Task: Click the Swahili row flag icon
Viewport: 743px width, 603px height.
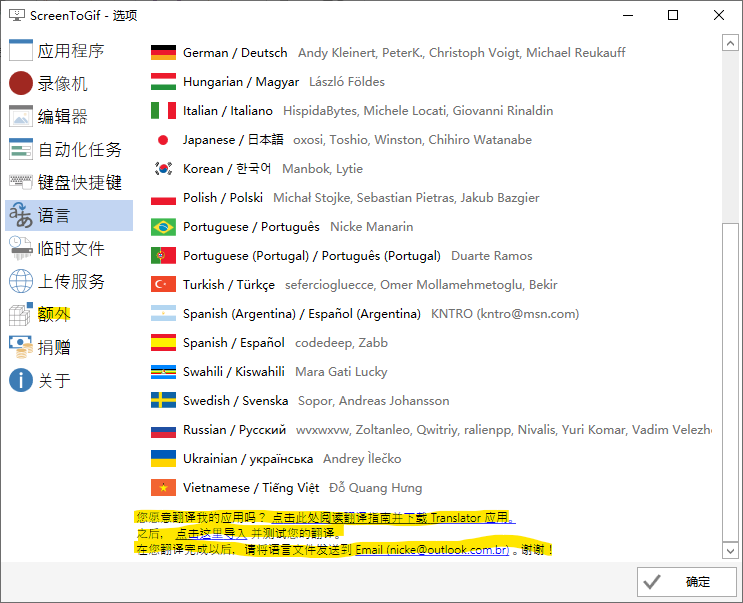Action: tap(163, 372)
